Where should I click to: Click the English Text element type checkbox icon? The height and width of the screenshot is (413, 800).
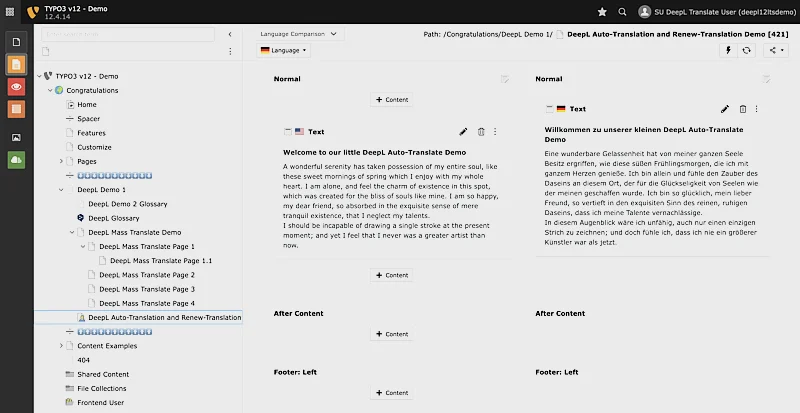click(x=288, y=132)
